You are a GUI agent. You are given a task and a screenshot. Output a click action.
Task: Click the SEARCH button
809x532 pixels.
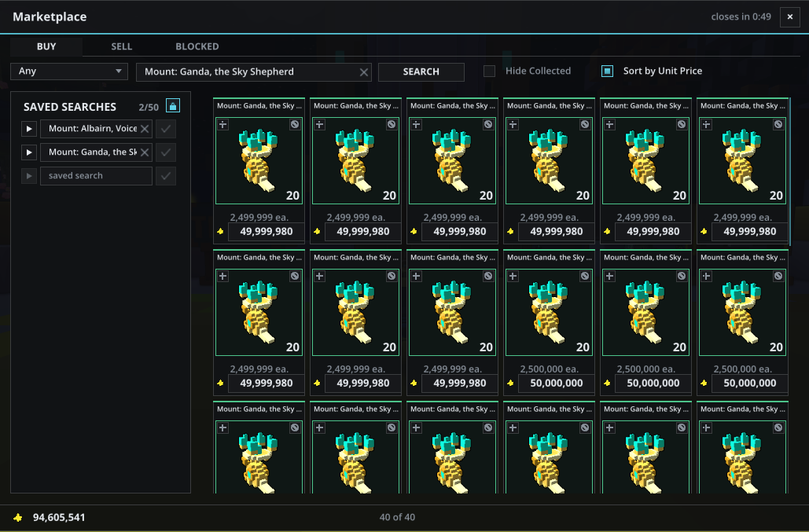421,72
